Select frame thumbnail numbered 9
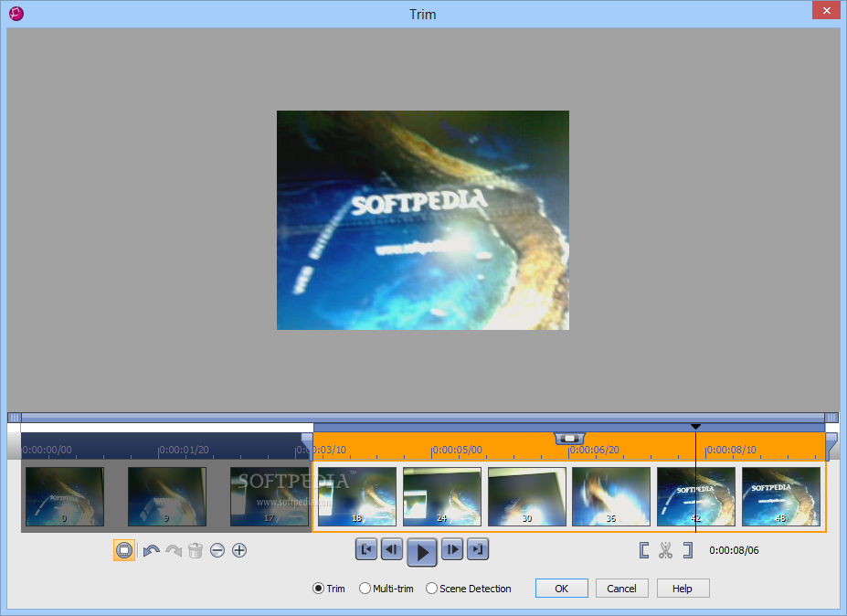The image size is (847, 616). point(167,496)
